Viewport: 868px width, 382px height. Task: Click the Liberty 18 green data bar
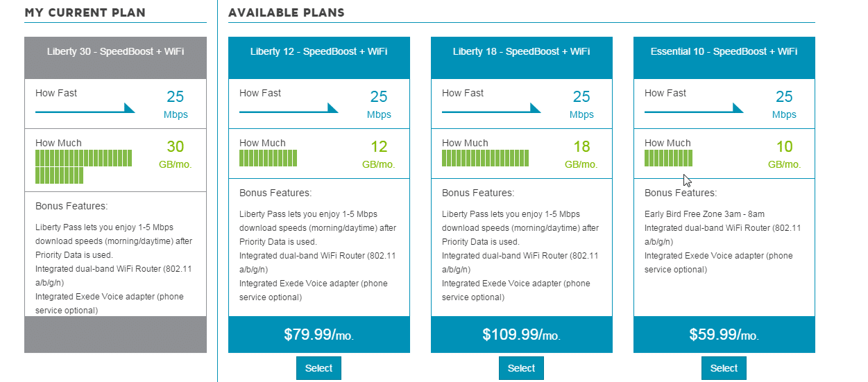(x=485, y=158)
